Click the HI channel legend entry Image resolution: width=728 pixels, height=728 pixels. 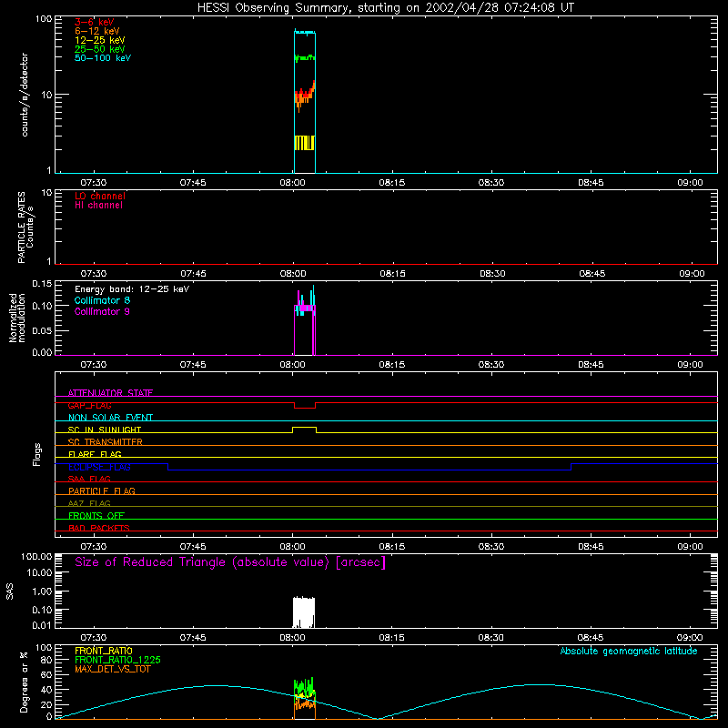tap(98, 205)
